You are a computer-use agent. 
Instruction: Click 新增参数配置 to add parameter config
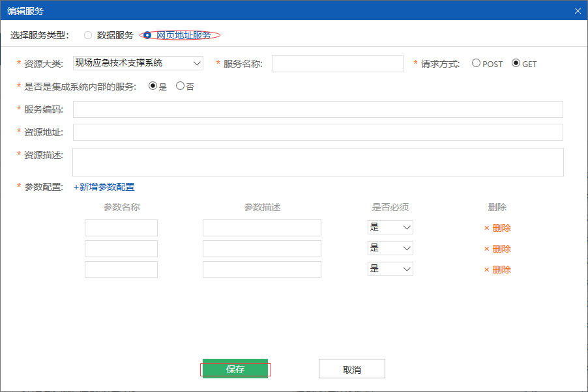103,187
